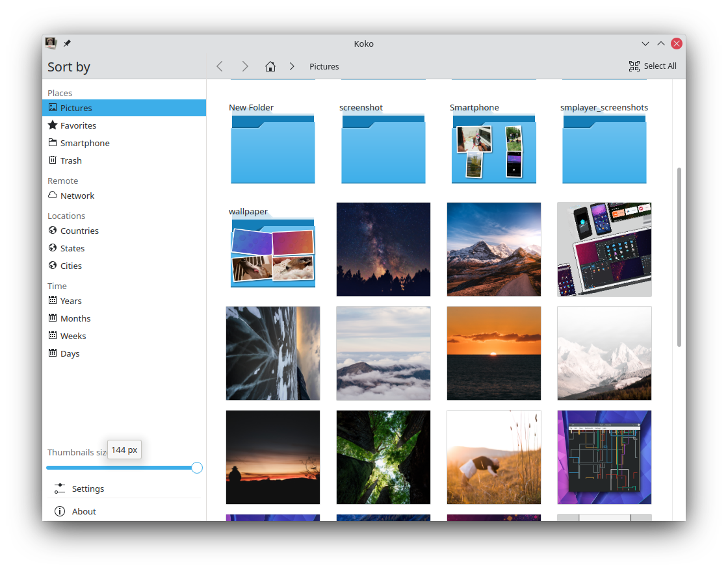The height and width of the screenshot is (571, 728).
Task: Group pictures by Years
Action: pos(71,301)
